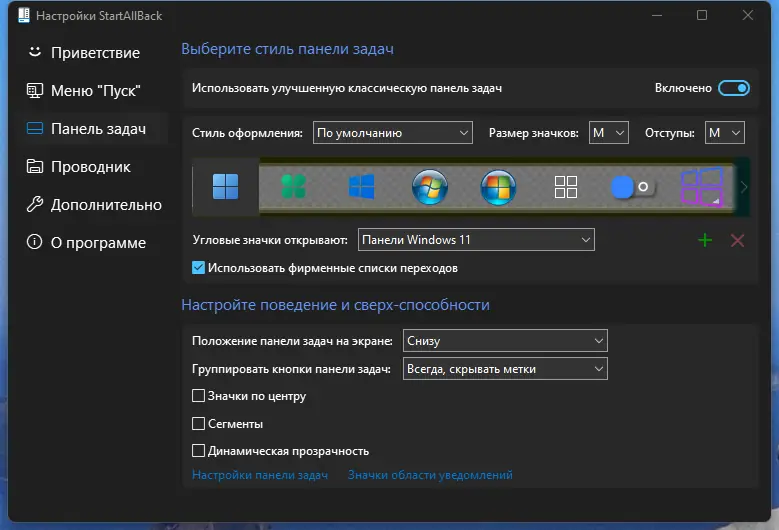Toggle the enhanced classic taskbar switch

pyautogui.click(x=734, y=88)
